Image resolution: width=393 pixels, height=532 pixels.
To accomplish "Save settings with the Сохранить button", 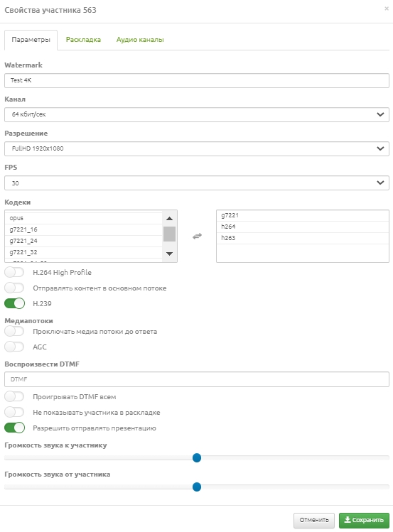I will point(364,520).
